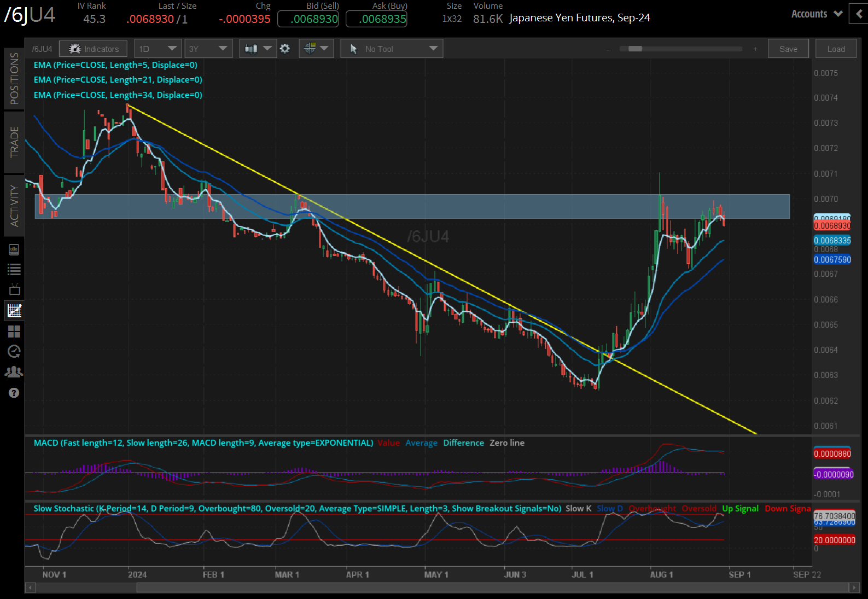Open the candlestick chart type dropdown
The height and width of the screenshot is (599, 868).
(258, 49)
